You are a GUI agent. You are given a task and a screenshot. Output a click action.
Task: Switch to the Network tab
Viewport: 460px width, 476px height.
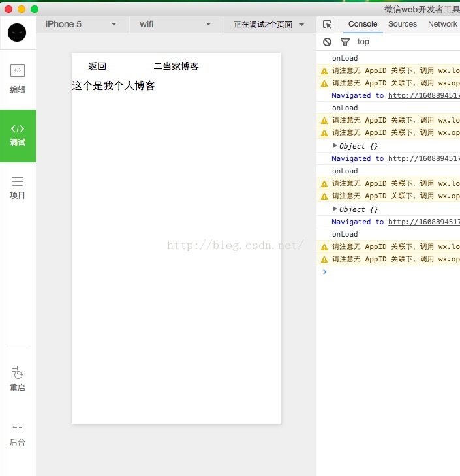(x=442, y=24)
